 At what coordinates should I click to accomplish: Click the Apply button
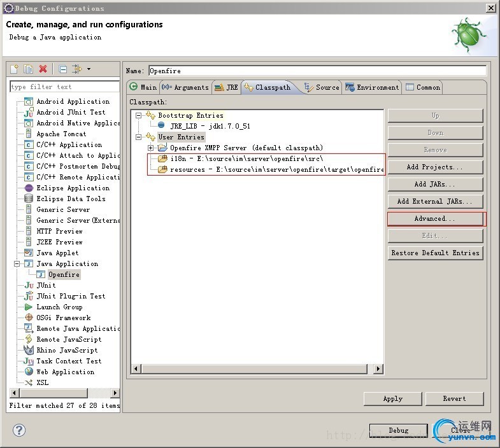(x=393, y=398)
